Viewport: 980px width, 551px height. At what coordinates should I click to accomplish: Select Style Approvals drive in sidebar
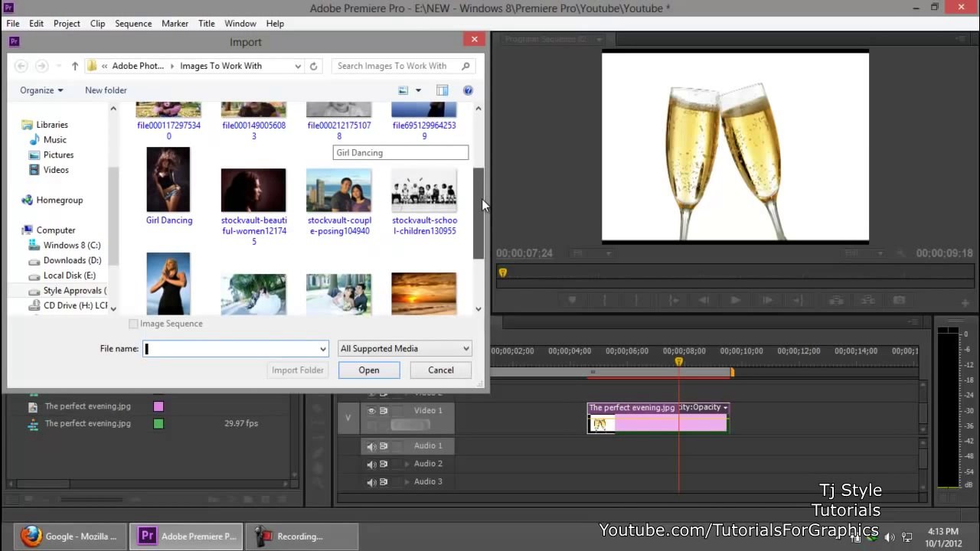point(74,291)
